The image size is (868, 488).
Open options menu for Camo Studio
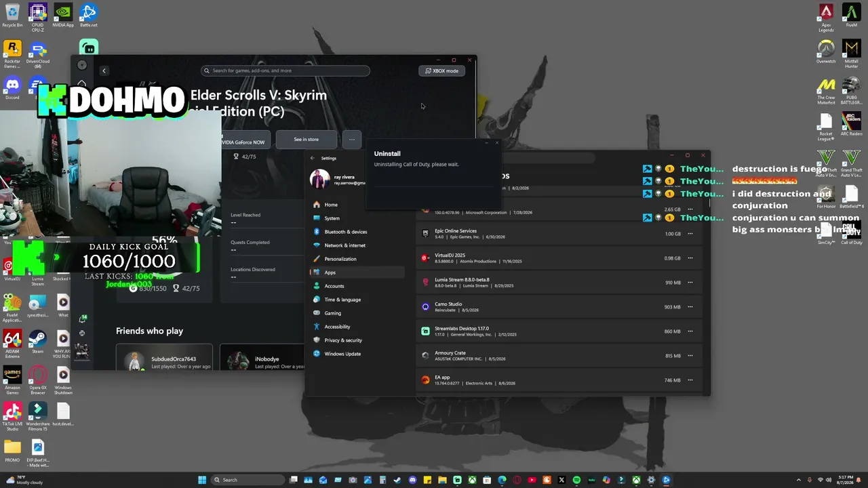click(x=690, y=307)
